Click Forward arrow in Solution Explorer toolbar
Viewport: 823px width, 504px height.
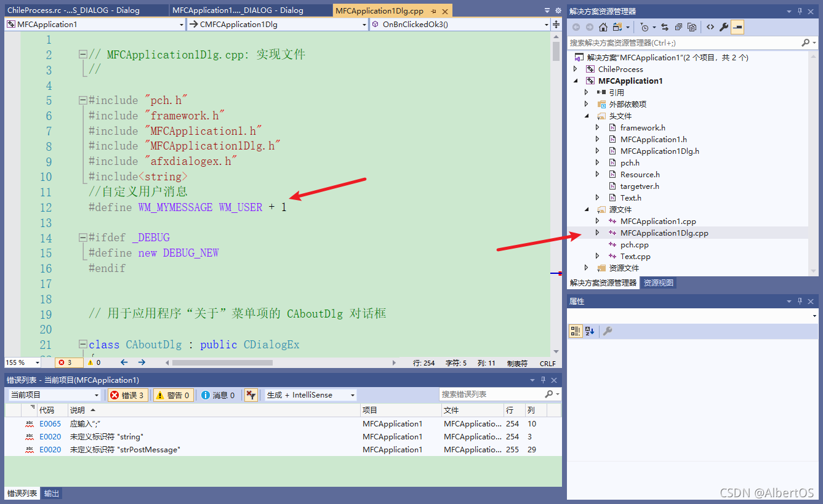click(590, 27)
